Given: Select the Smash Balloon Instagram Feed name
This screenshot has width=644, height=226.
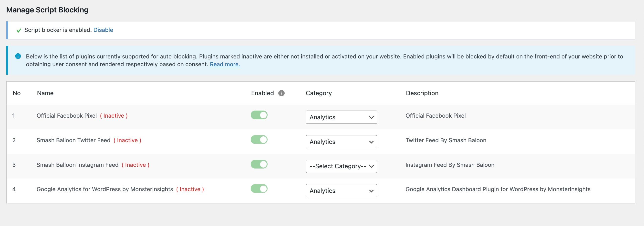Looking at the screenshot, I should click(77, 165).
